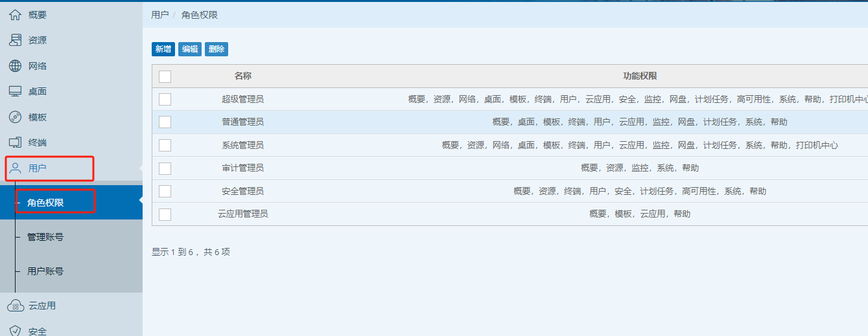Click the cloud icon beside 云应用
The height and width of the screenshot is (336, 868).
(15, 306)
